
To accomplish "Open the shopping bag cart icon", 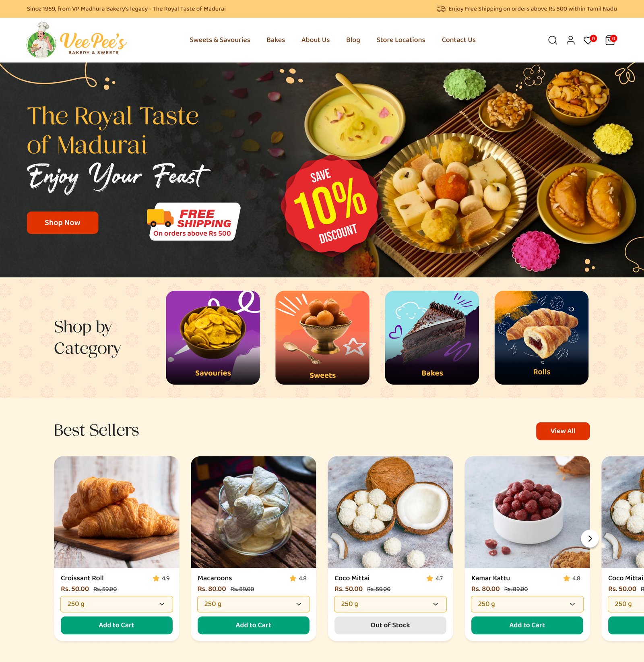I will coord(611,40).
